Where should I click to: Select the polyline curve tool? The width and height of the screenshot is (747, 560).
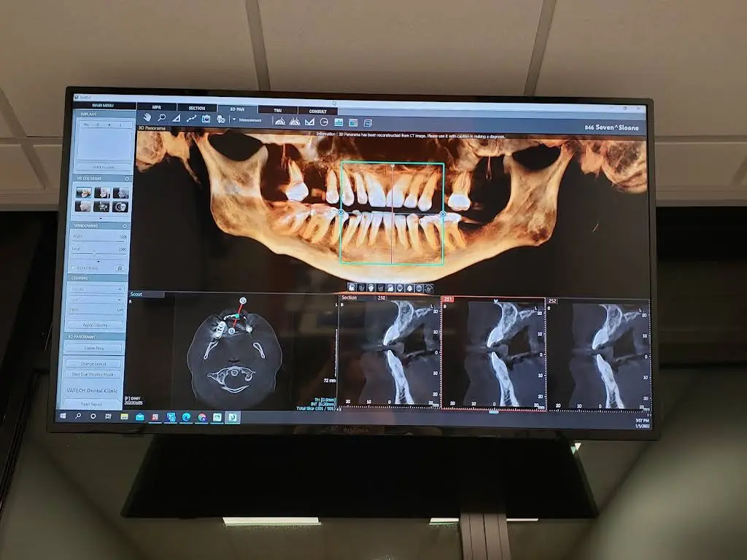pos(191,119)
